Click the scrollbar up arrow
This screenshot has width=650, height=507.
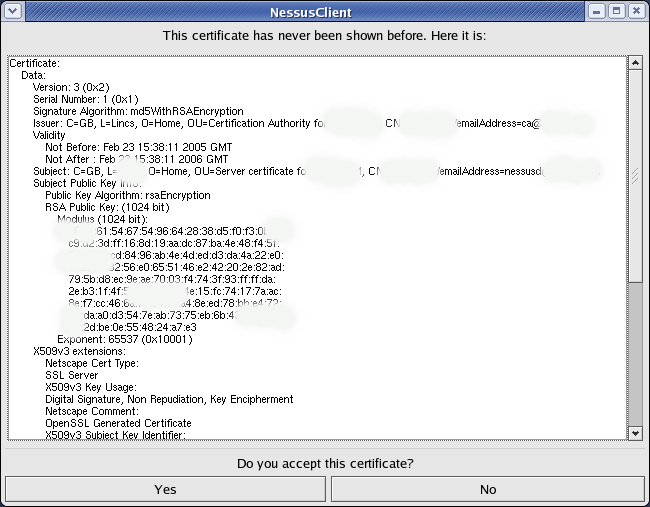635,63
